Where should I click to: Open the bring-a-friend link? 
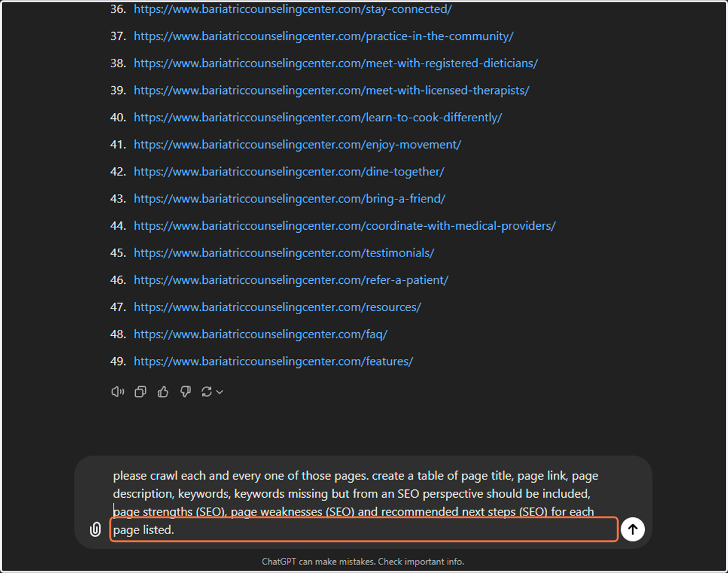pyautogui.click(x=289, y=199)
